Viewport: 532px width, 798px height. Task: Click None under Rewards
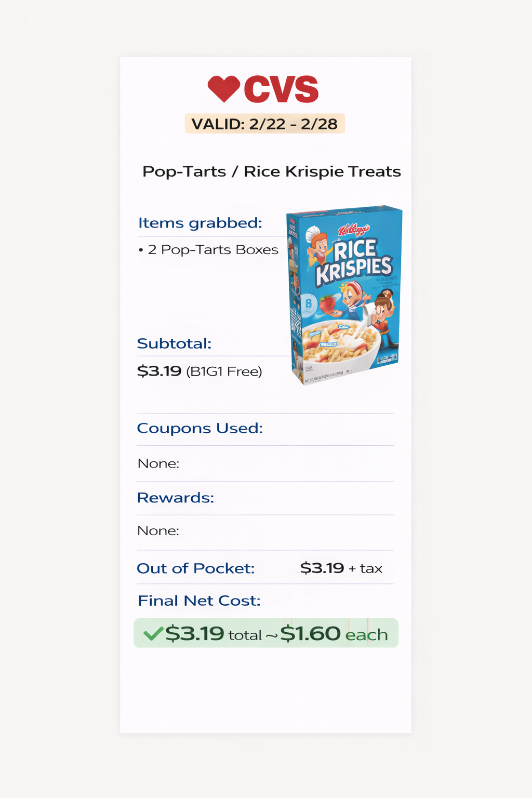pyautogui.click(x=158, y=530)
